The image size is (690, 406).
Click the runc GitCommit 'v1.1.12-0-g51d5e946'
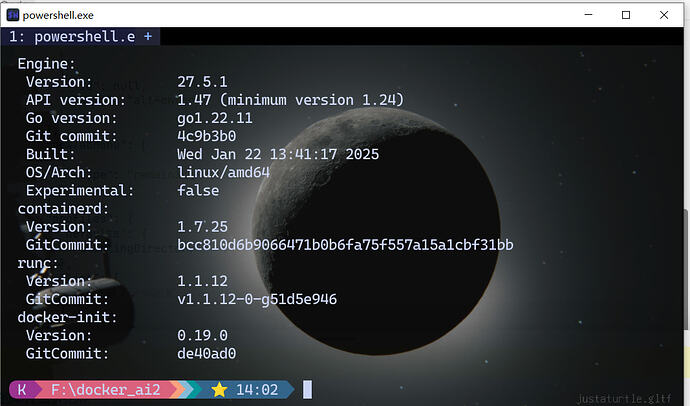257,300
